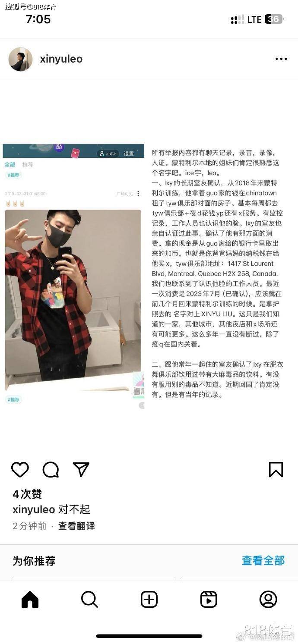The image size is (298, 644).
Task: Open three-dot post options menu
Action: [x=281, y=59]
